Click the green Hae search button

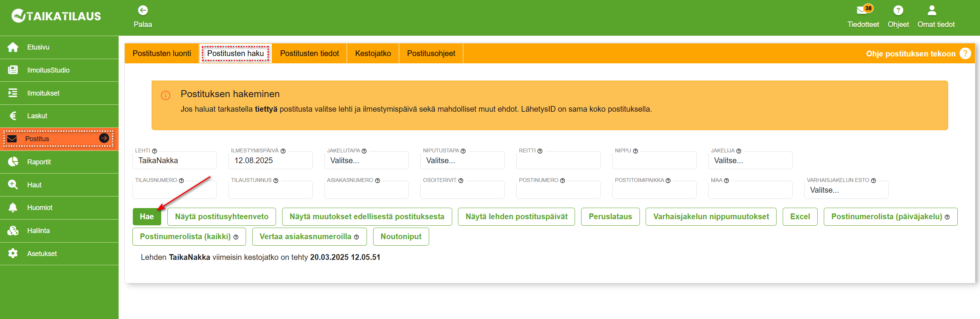click(x=147, y=217)
